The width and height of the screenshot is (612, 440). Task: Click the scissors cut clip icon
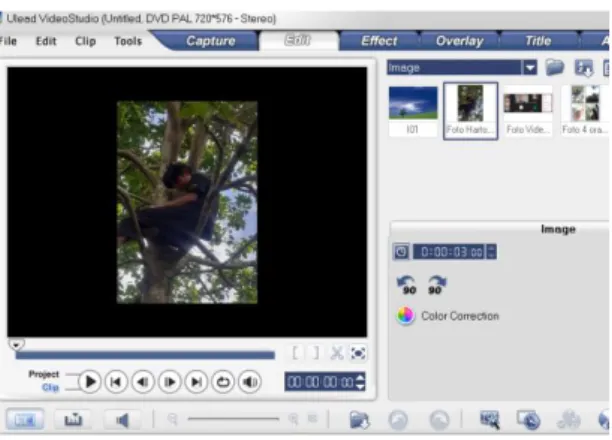[336, 353]
